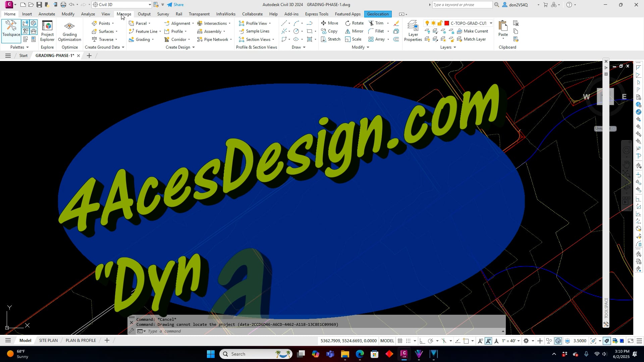
Task: Click the Offset tool icon
Action: (396, 39)
